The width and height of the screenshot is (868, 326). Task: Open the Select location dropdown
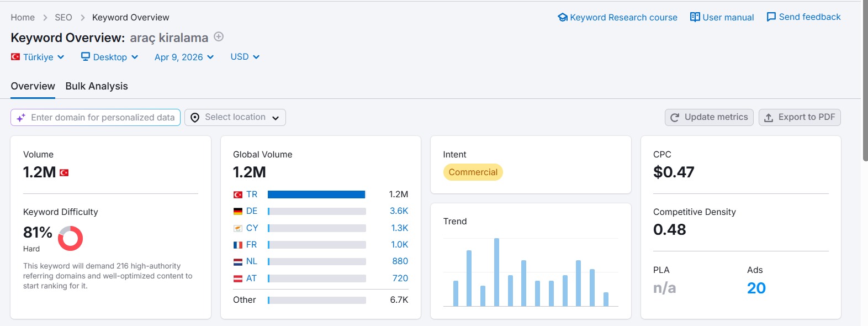pos(235,117)
